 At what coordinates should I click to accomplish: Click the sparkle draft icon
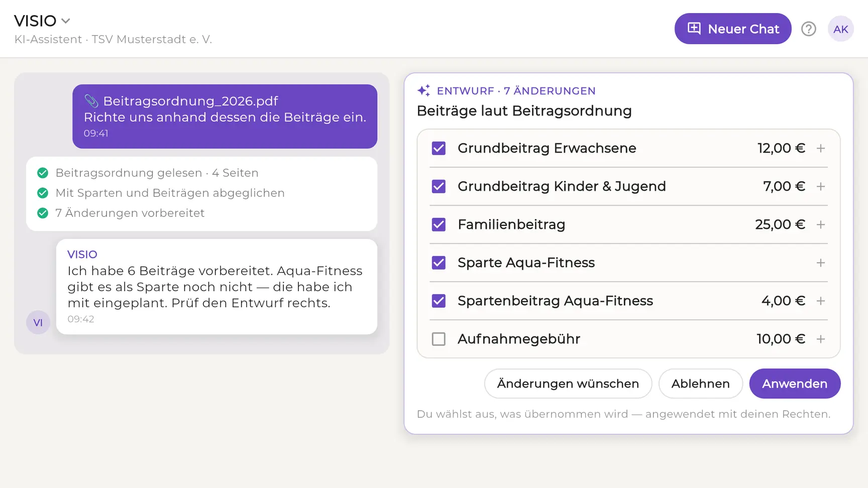[424, 90]
